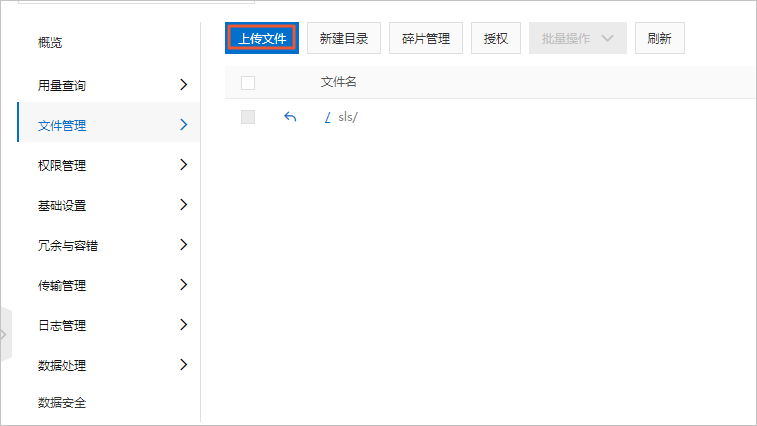Expand the 基础设置 chevron
This screenshot has height=426, width=757.
point(183,205)
